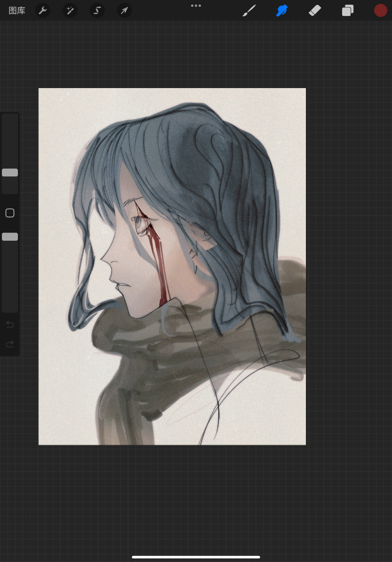392x562 pixels.
Task: Open the dark red color picker
Action: [380, 10]
